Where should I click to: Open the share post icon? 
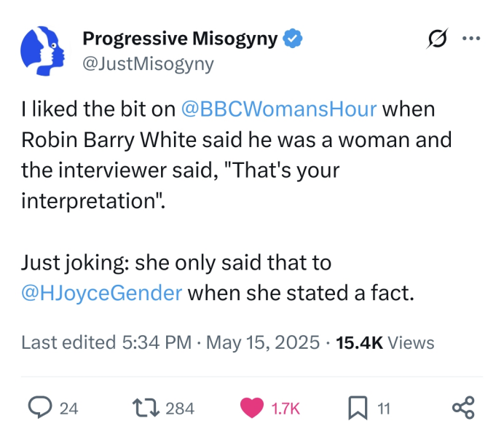[x=463, y=408]
